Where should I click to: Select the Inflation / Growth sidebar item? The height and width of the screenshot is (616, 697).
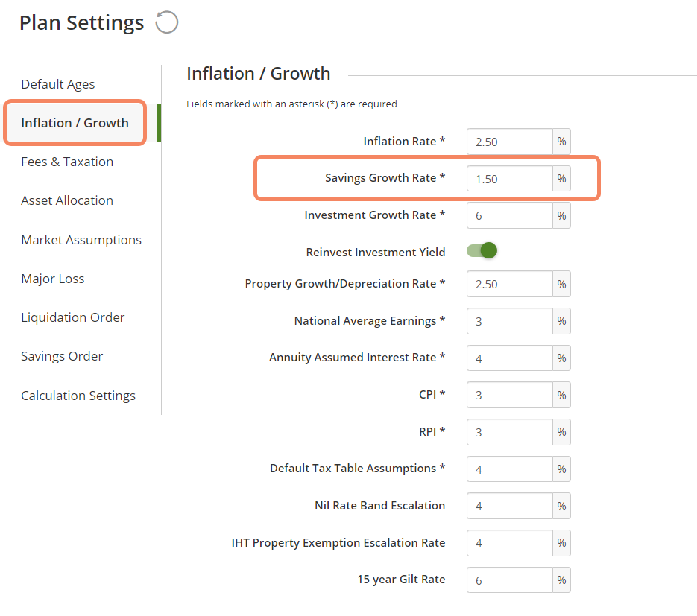(x=75, y=123)
